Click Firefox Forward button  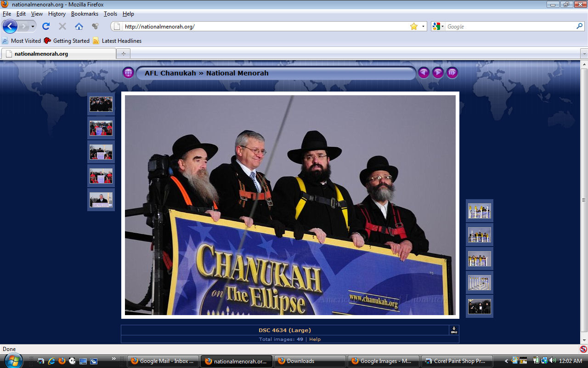(x=23, y=26)
